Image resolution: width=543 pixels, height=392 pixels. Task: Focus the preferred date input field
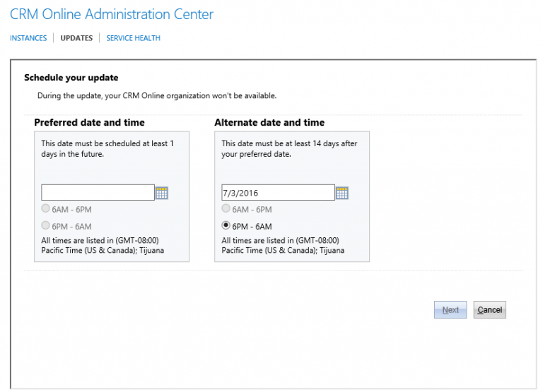tap(98, 192)
